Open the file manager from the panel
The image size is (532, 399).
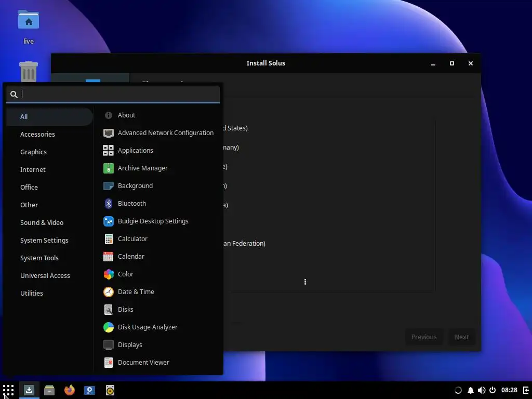tap(49, 390)
